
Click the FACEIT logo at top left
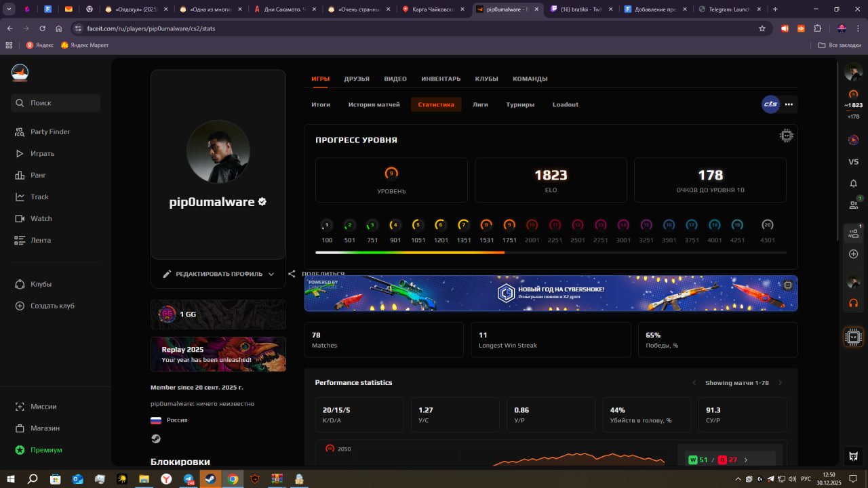pyautogui.click(x=20, y=73)
